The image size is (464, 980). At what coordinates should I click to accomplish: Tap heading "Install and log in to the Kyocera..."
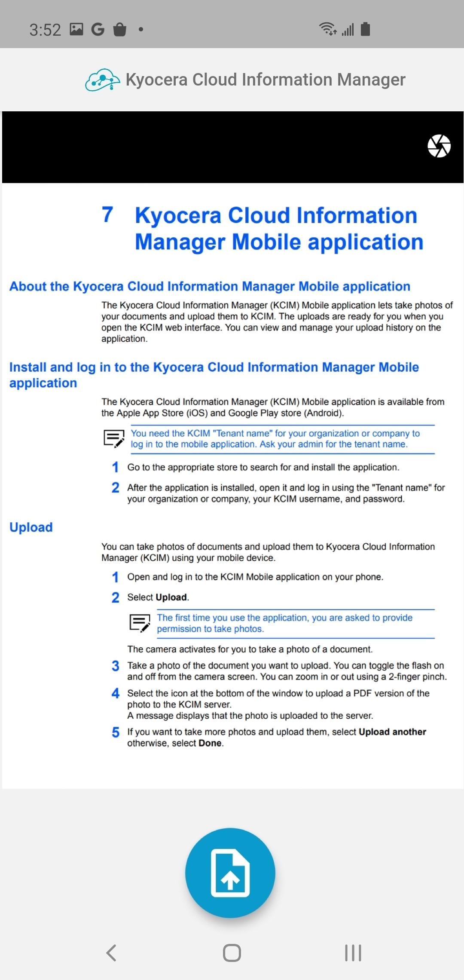point(214,375)
